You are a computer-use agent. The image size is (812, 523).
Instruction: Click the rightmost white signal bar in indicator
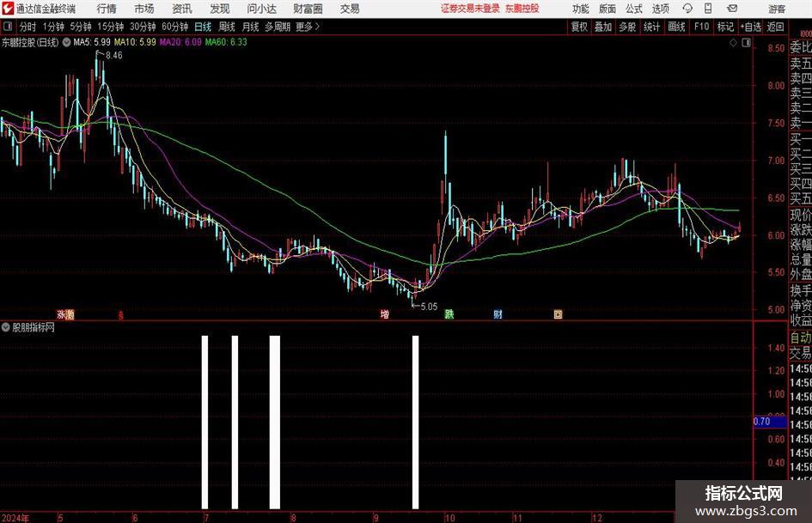(x=415, y=422)
